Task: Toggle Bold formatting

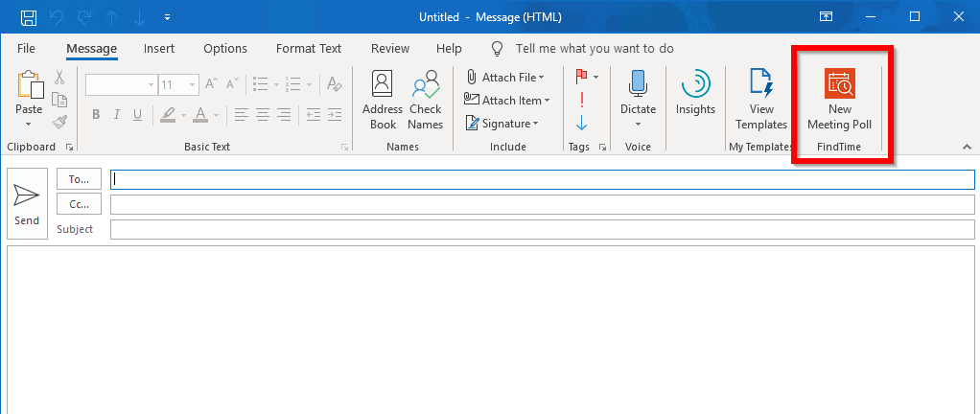Action: click(x=96, y=114)
